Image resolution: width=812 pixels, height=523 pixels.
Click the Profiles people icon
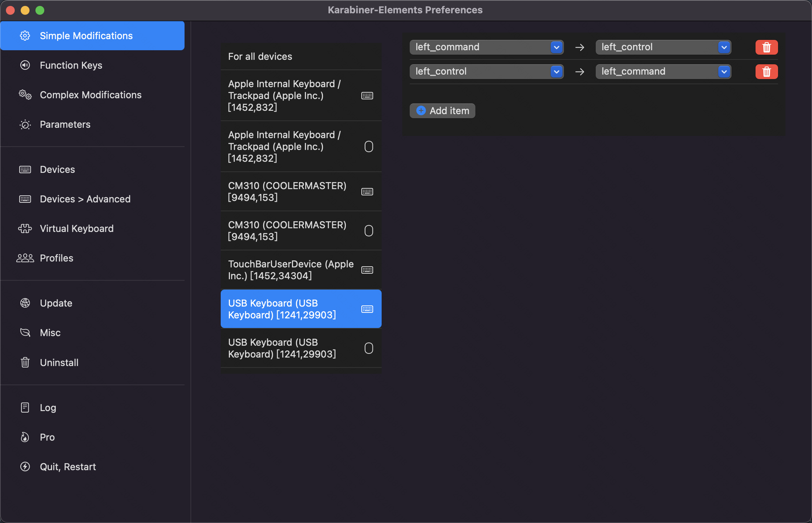[x=25, y=258]
